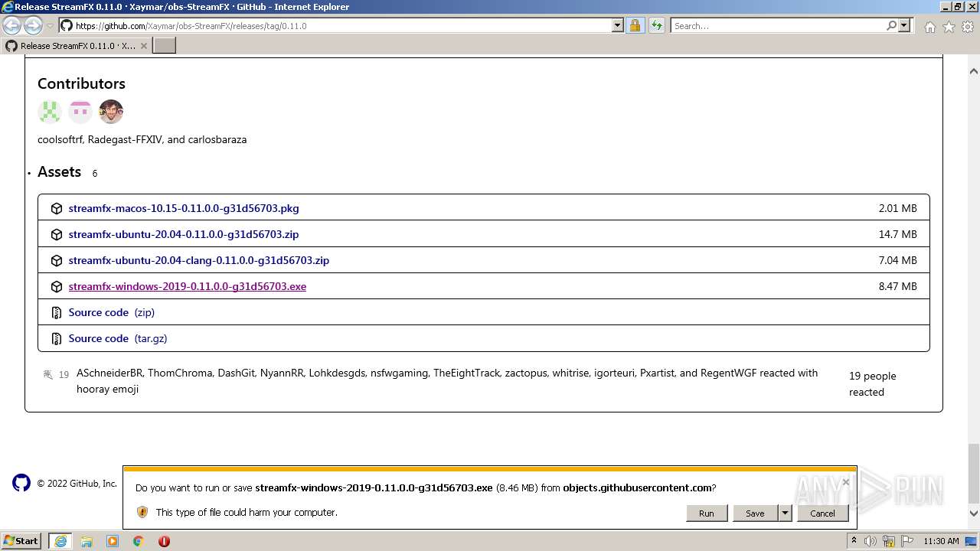The width and height of the screenshot is (980, 551).
Task: Click the Home icon in browser toolbar
Action: point(929,27)
